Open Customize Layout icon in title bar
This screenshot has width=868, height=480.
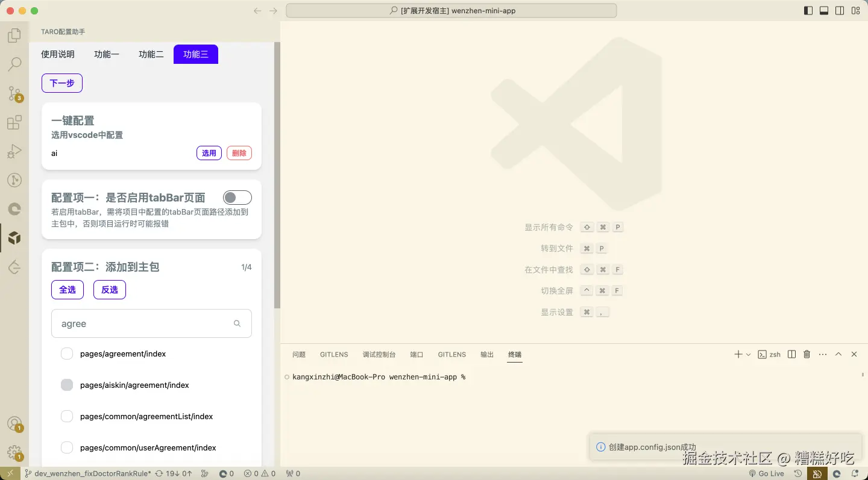pos(855,11)
